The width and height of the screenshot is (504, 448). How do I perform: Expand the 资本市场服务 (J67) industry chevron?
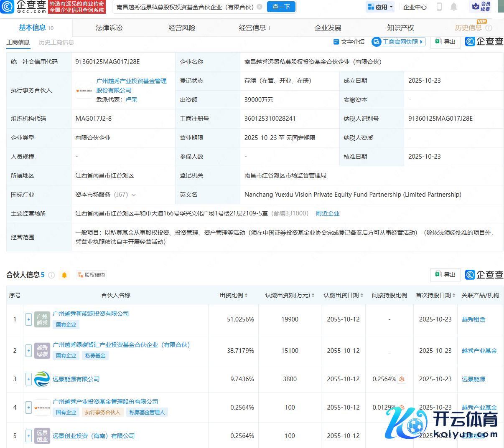click(134, 195)
